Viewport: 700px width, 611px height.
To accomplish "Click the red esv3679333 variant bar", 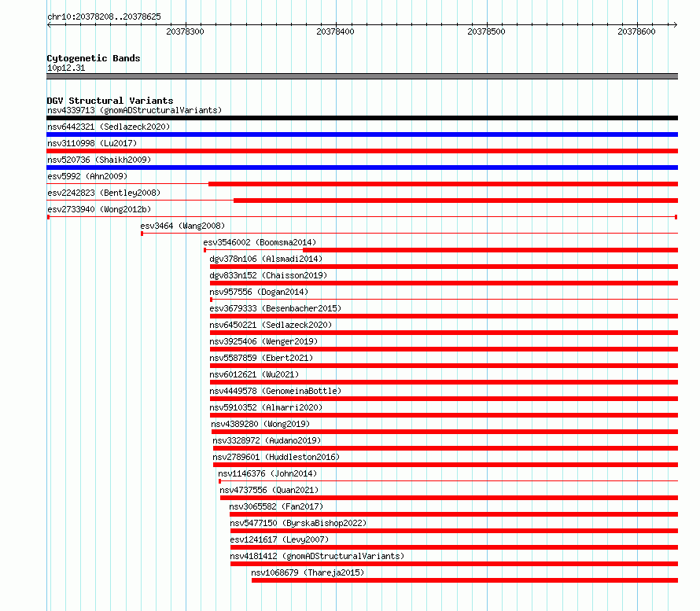I will tap(444, 316).
